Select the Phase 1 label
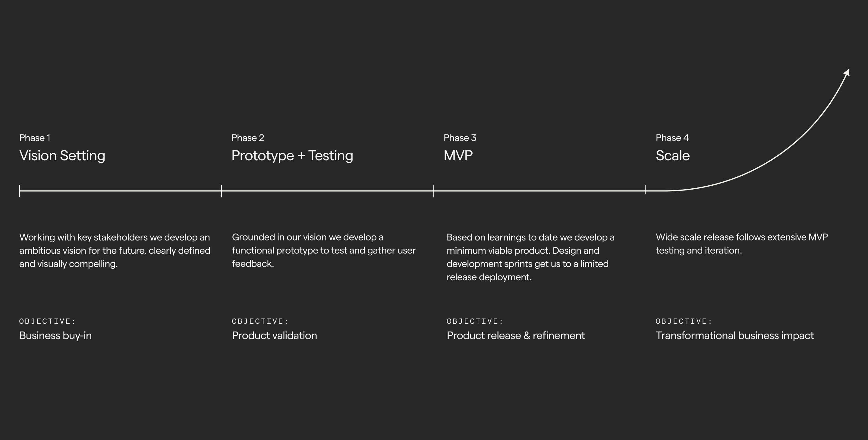This screenshot has height=440, width=868. [x=35, y=138]
